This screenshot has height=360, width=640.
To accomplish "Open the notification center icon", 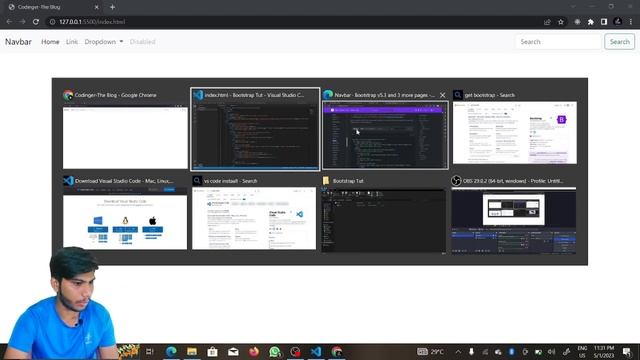I will (x=627, y=351).
